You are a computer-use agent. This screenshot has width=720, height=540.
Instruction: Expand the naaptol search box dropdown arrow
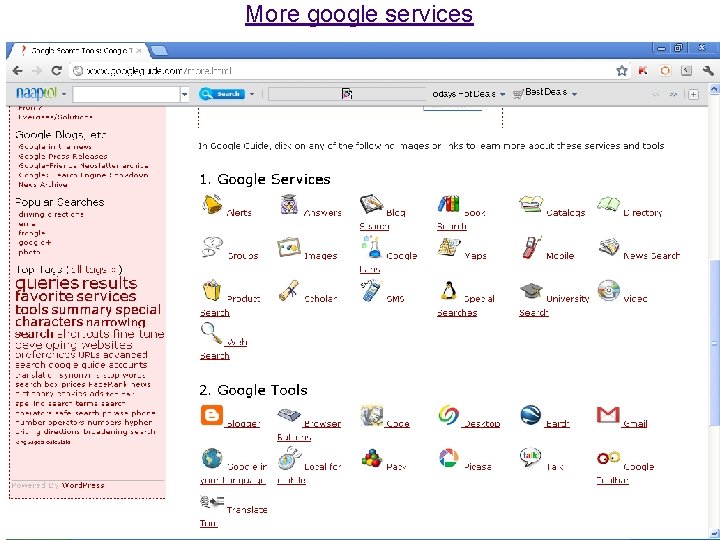(x=185, y=95)
